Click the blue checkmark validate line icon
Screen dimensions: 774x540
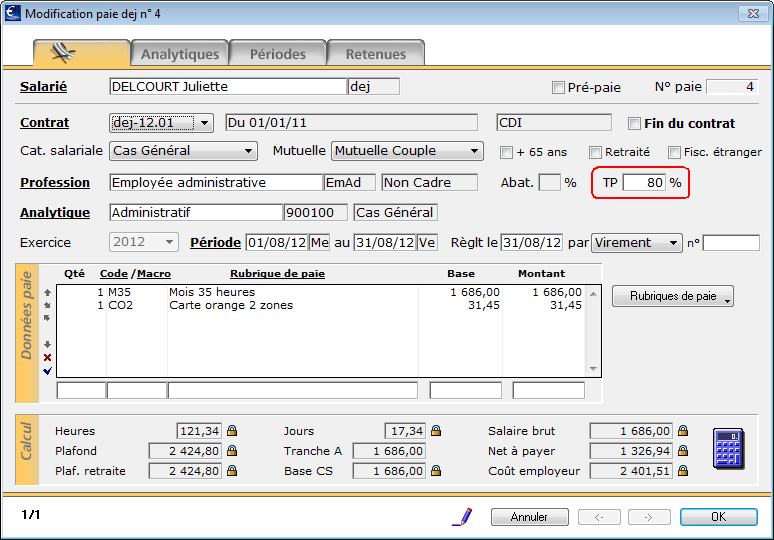click(x=47, y=371)
